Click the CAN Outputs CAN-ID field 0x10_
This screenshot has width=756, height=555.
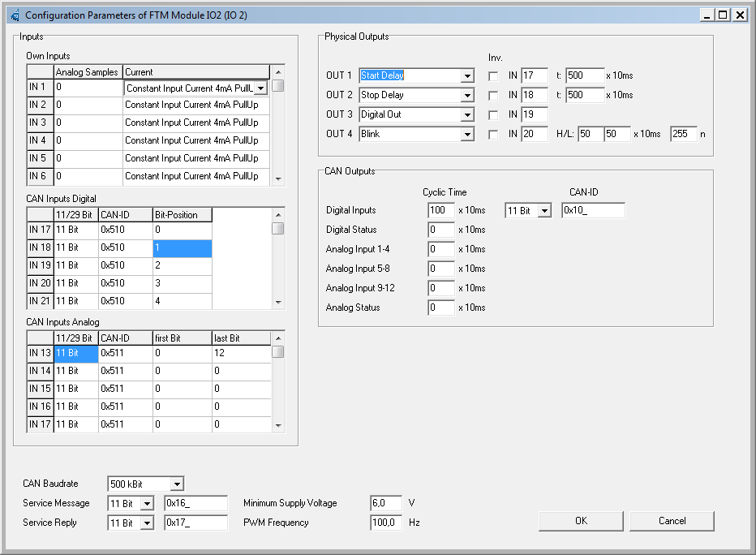(x=594, y=210)
